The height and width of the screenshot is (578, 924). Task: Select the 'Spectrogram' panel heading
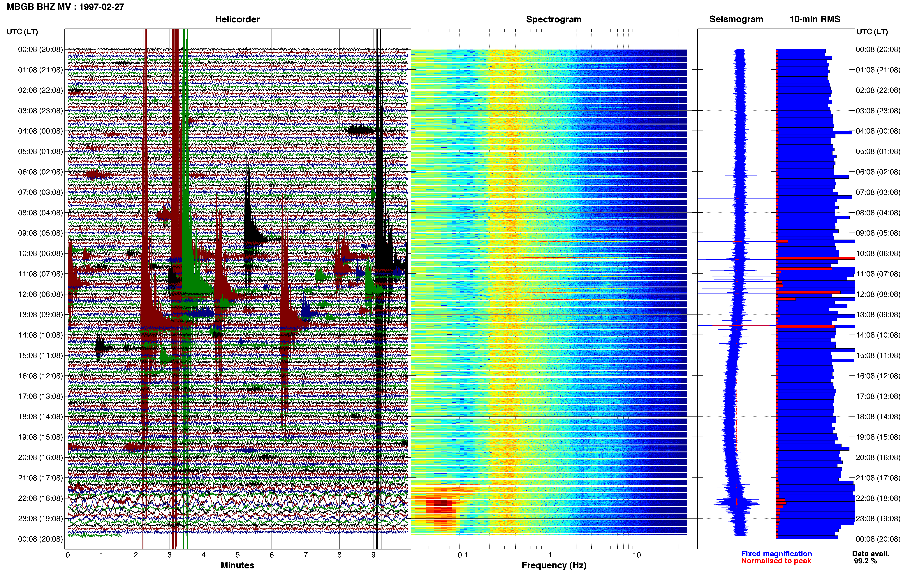(x=554, y=19)
